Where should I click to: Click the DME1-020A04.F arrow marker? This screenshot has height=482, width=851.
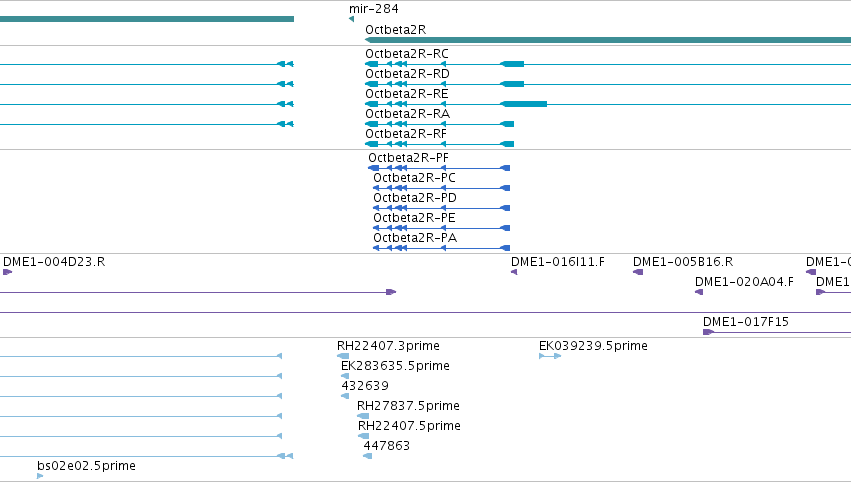click(x=699, y=292)
